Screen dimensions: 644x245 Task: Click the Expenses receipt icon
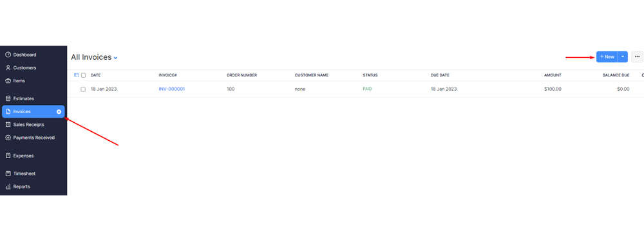tap(8, 156)
